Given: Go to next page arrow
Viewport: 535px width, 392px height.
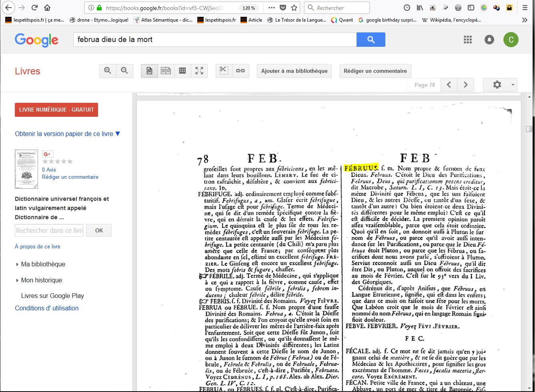Looking at the screenshot, I should [465, 85].
